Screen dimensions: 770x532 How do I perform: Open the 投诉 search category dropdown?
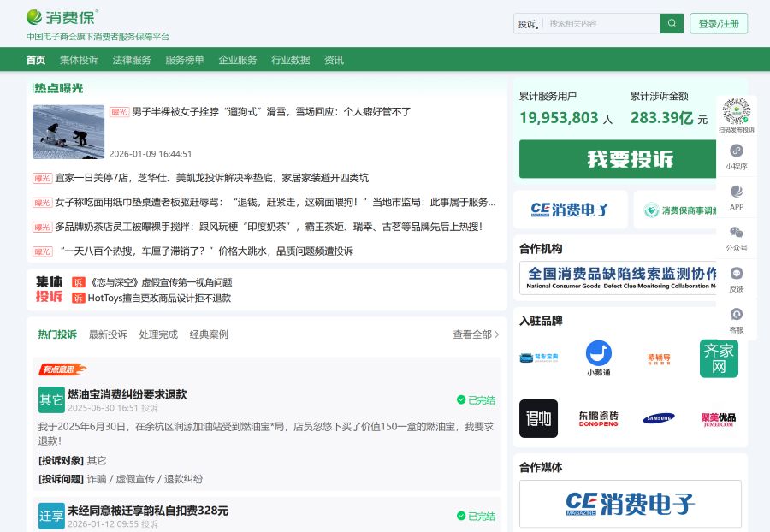tap(528, 23)
